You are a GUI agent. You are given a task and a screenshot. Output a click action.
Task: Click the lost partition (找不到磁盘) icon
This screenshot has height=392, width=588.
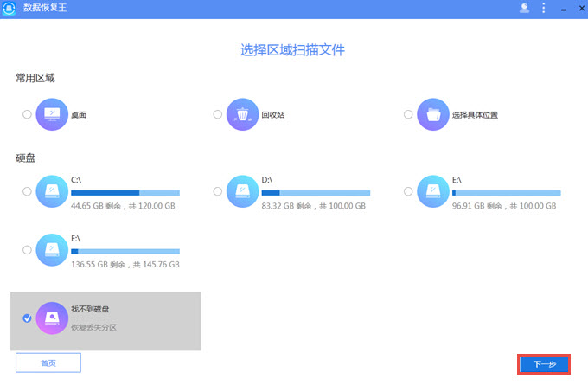(x=52, y=318)
